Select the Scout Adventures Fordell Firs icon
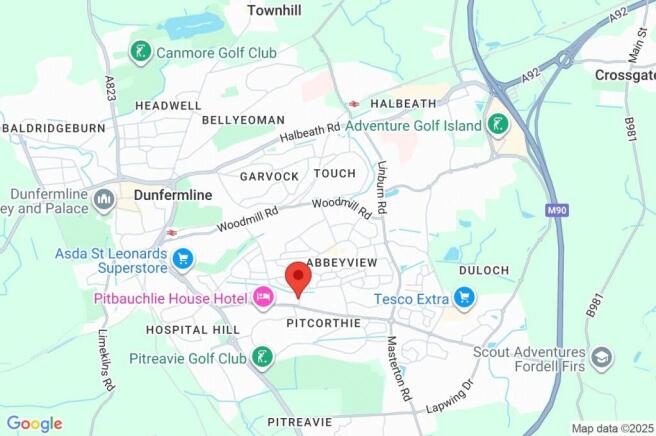This screenshot has width=656, height=436. click(x=602, y=358)
